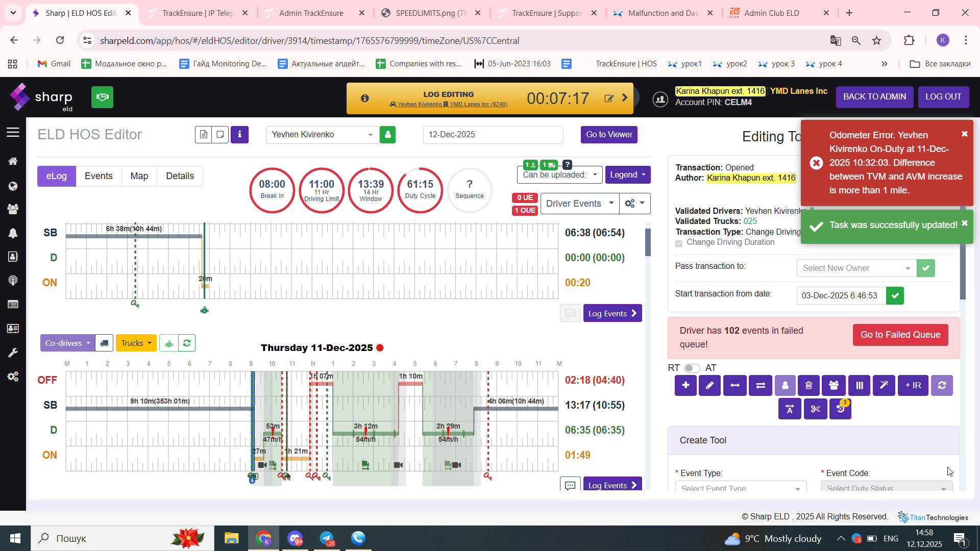Open the sidebar hamburger menu
This screenshot has height=551, width=980.
click(13, 133)
